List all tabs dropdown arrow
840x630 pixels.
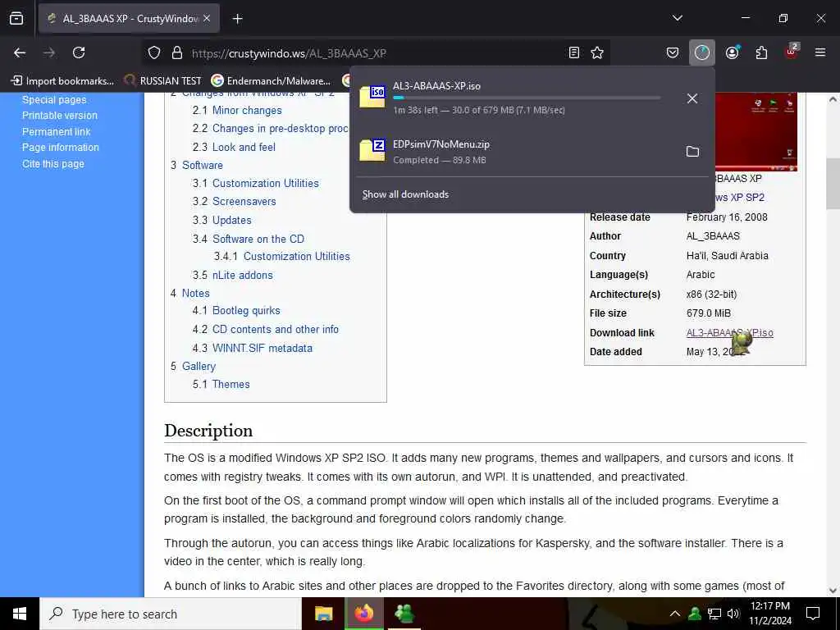click(677, 18)
